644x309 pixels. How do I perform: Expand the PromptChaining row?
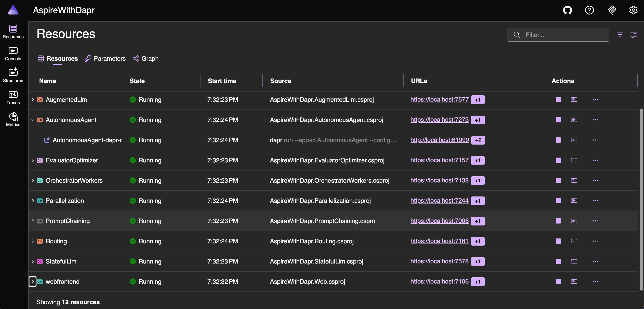pyautogui.click(x=33, y=221)
